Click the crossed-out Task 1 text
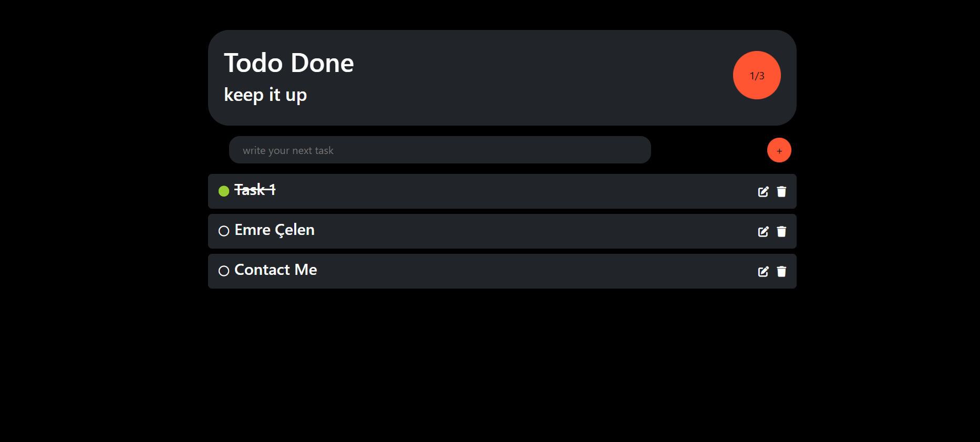The height and width of the screenshot is (442, 980). pos(255,190)
